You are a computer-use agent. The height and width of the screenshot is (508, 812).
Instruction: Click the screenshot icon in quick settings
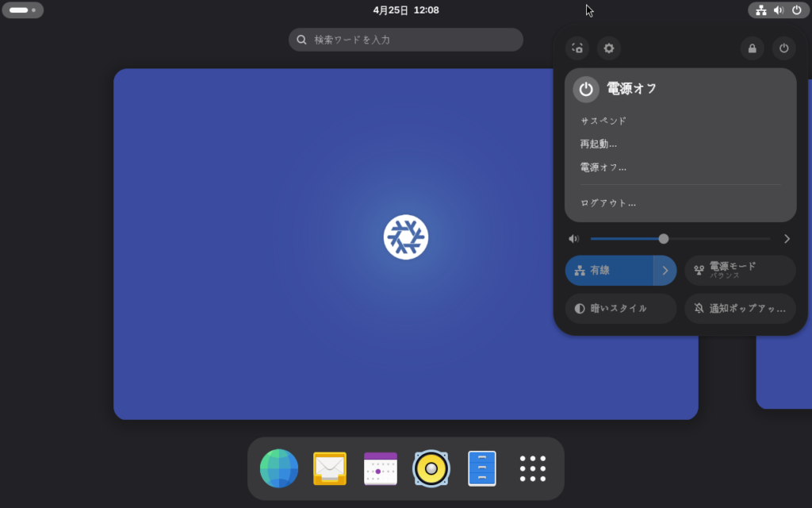[x=577, y=48]
